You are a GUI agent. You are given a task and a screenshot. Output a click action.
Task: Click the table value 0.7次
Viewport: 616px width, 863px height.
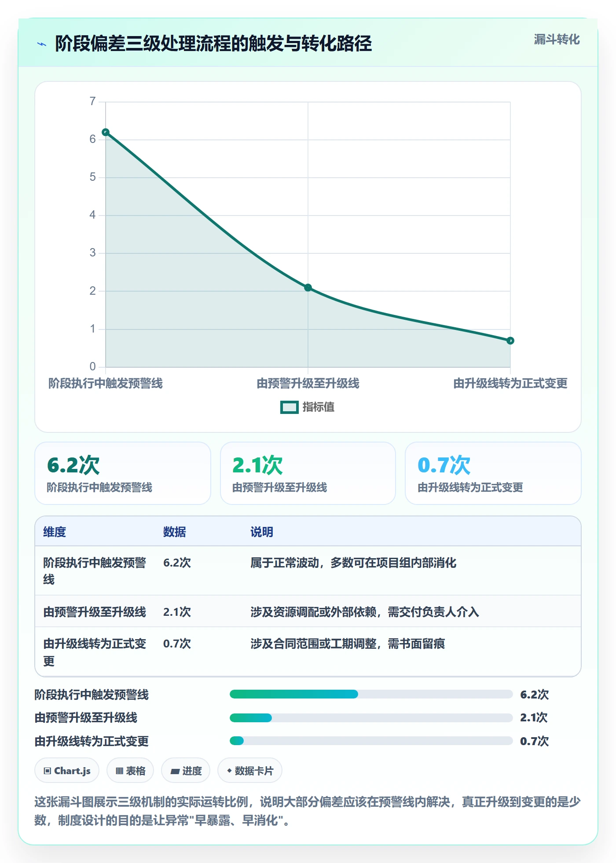[x=177, y=644]
